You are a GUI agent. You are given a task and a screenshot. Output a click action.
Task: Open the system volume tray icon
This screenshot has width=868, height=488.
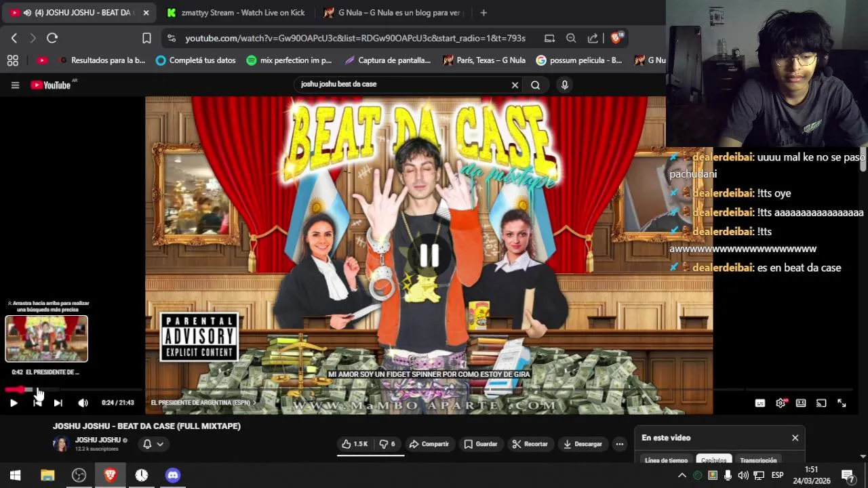[743, 475]
